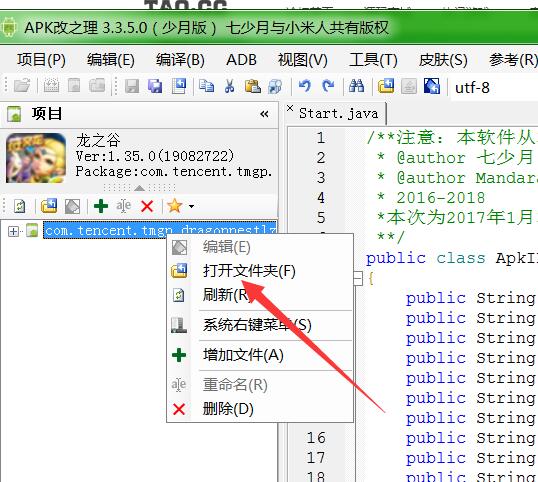Click the red X delete icon in project toolbar

tap(147, 207)
